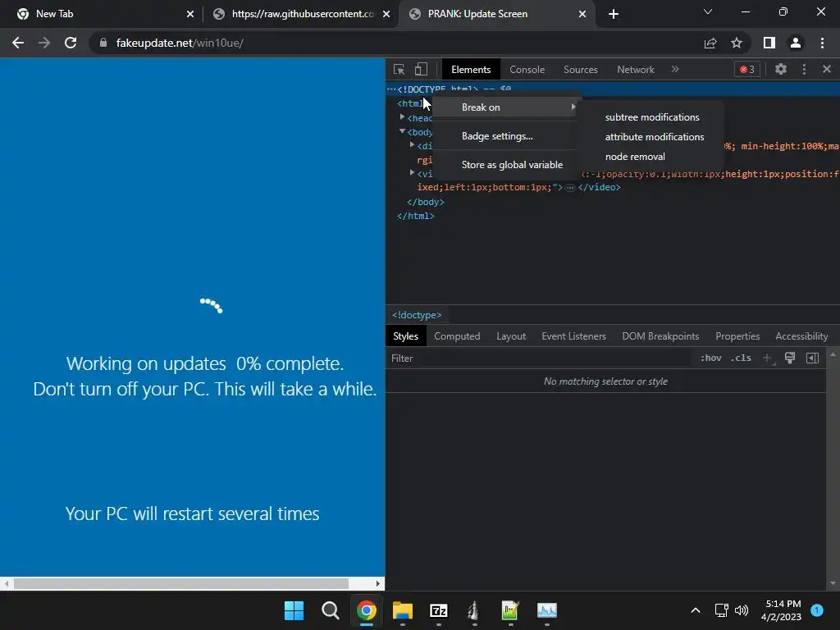Toggle :hov element state panel
The image size is (840, 630).
[710, 358]
